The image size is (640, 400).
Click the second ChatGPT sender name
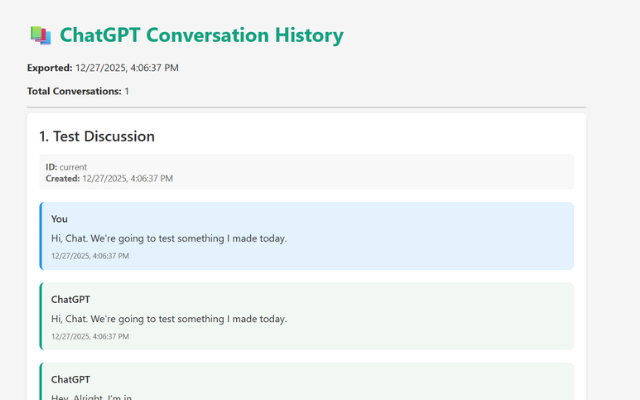point(70,379)
